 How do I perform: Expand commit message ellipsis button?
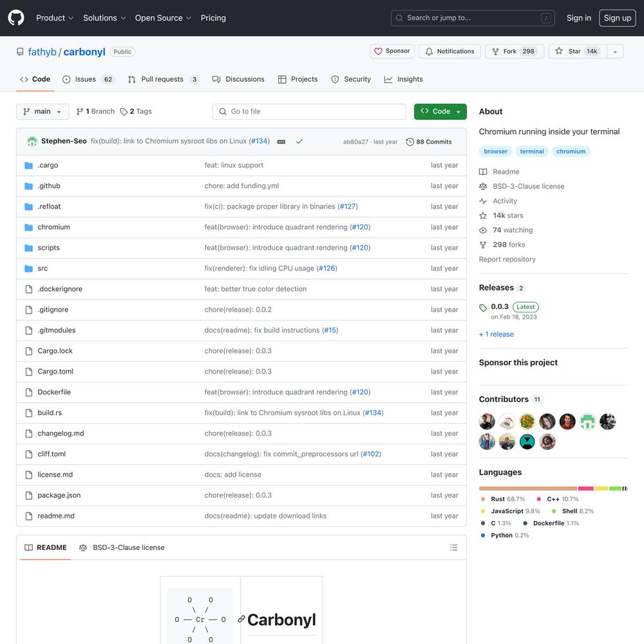pos(281,142)
